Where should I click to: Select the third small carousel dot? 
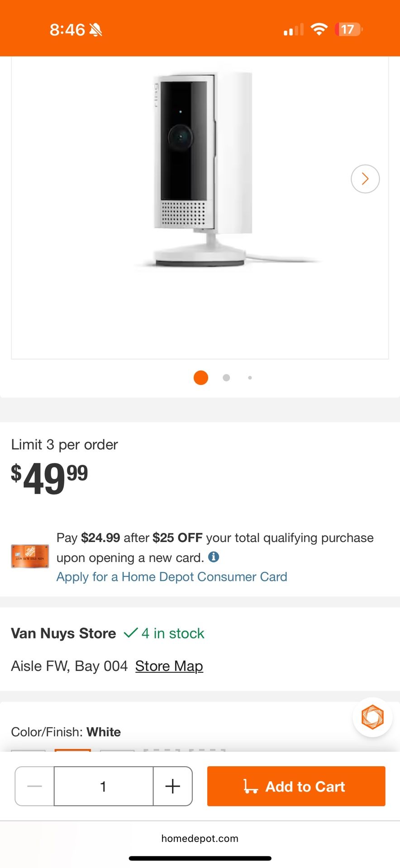pyautogui.click(x=250, y=377)
